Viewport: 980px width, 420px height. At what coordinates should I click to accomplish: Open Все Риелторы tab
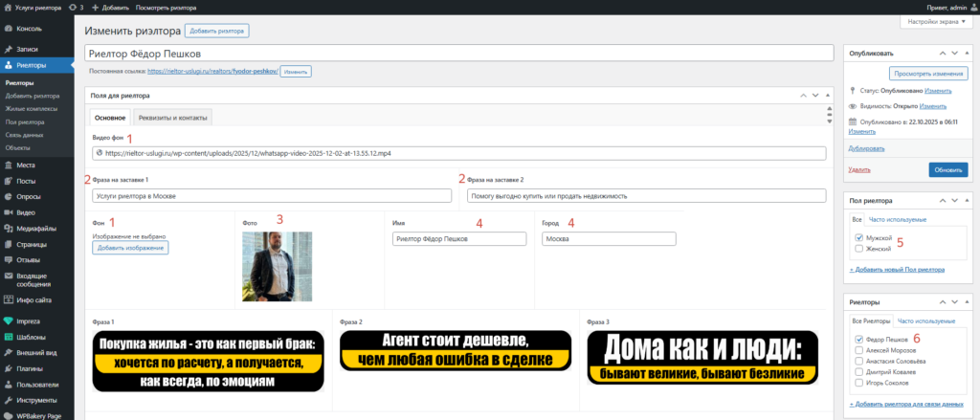pyautogui.click(x=871, y=321)
